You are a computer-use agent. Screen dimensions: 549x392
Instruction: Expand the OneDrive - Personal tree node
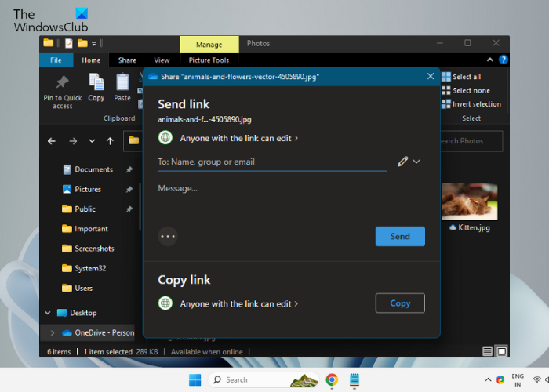[x=53, y=333]
